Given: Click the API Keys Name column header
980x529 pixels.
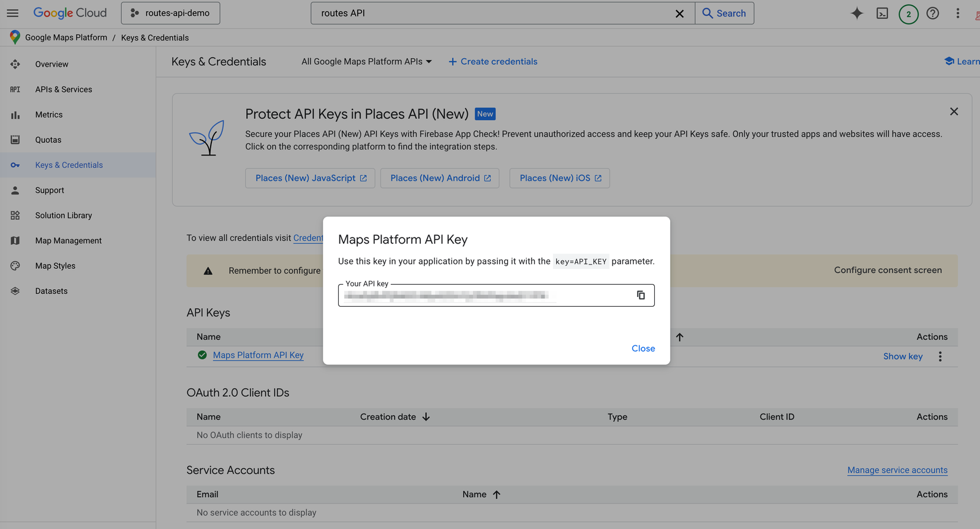Looking at the screenshot, I should [208, 337].
